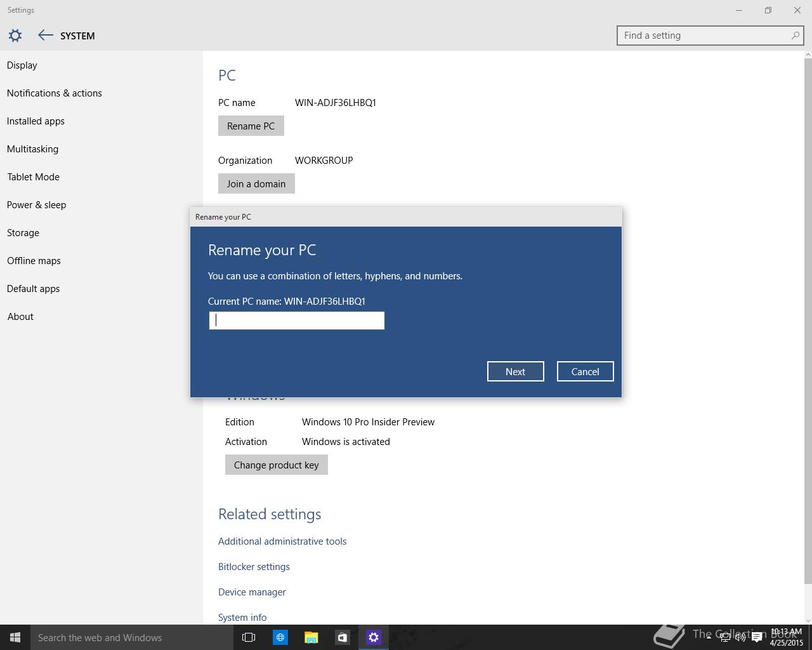Click the vertical scrollbar of settings page

tap(808, 321)
